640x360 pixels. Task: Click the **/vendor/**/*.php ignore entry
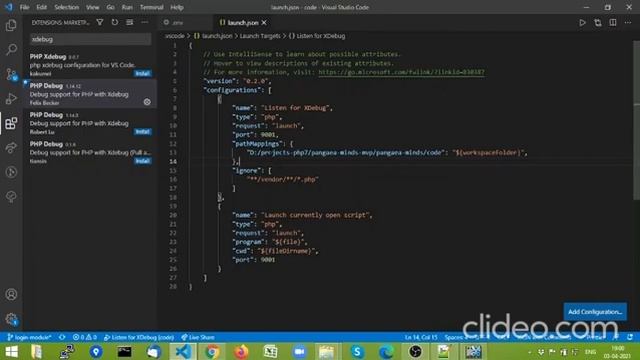[282, 180]
